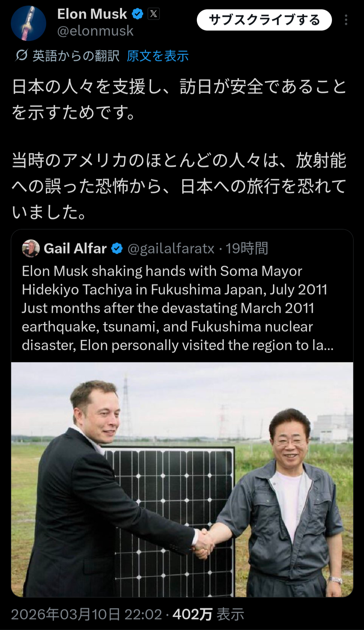Tap Elon Musk's rocket profile avatar

pos(28,23)
